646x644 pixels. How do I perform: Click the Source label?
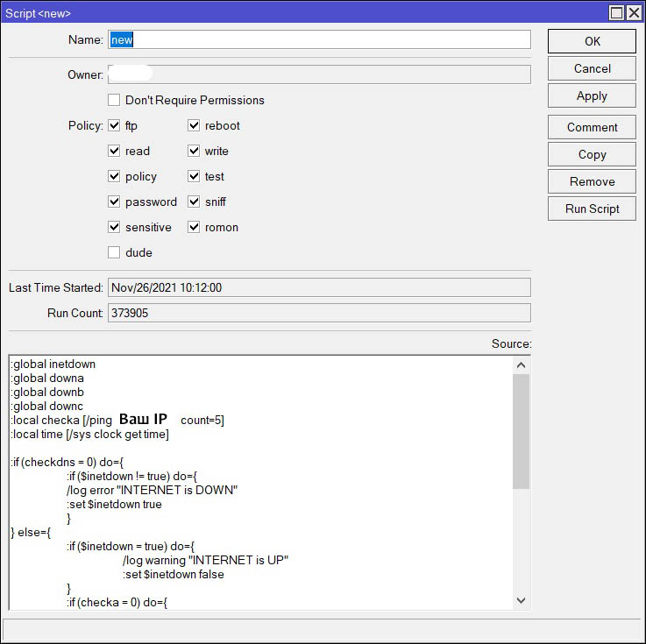point(511,343)
